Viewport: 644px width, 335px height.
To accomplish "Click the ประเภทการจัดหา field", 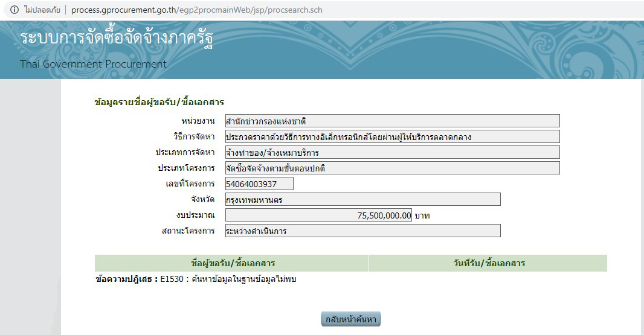I will [392, 152].
